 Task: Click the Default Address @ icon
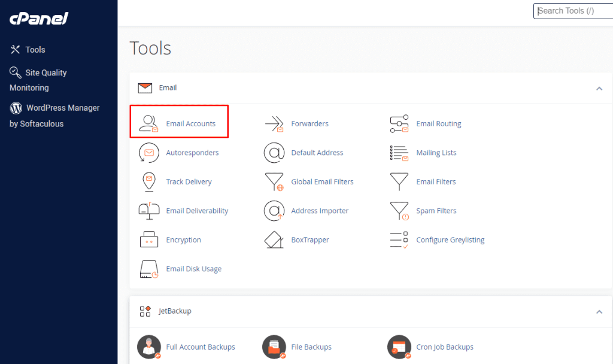coord(274,153)
